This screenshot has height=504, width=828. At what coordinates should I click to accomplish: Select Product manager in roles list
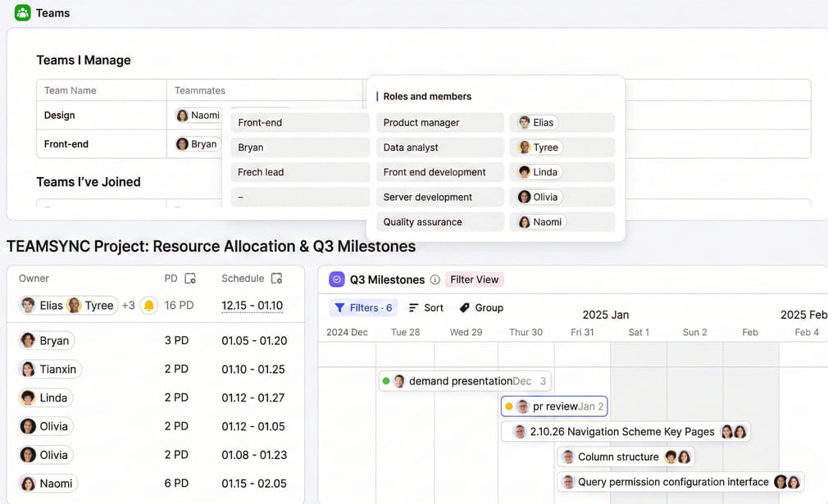pos(439,123)
